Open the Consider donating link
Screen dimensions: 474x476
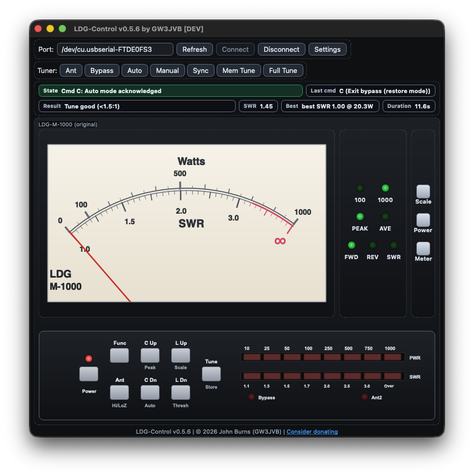[x=312, y=432]
